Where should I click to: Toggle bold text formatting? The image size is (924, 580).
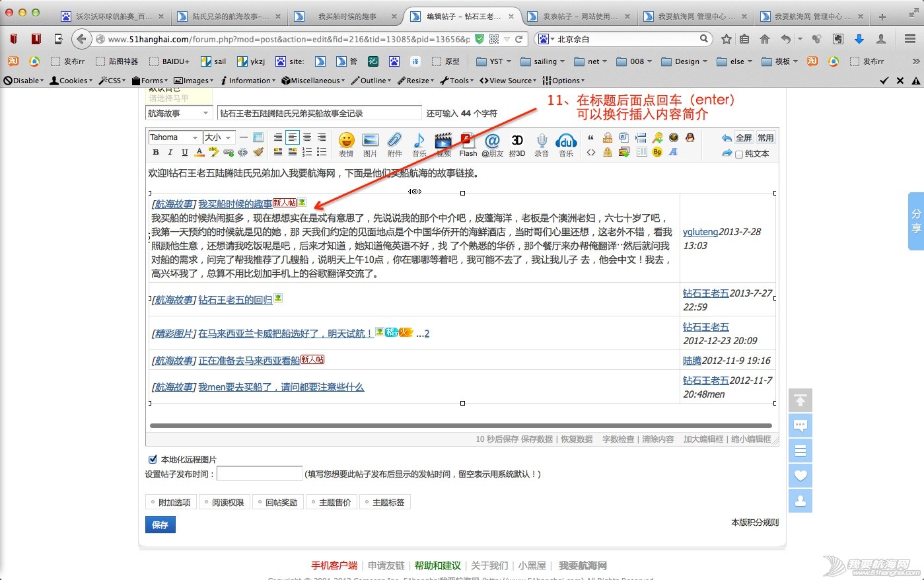click(x=156, y=152)
